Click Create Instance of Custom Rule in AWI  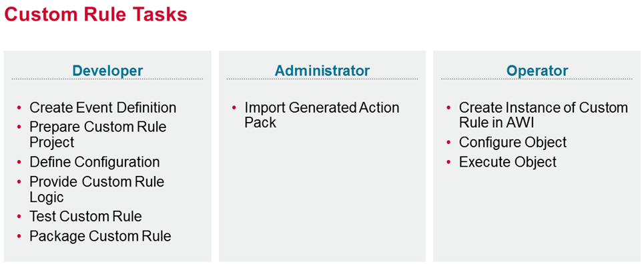click(x=543, y=115)
